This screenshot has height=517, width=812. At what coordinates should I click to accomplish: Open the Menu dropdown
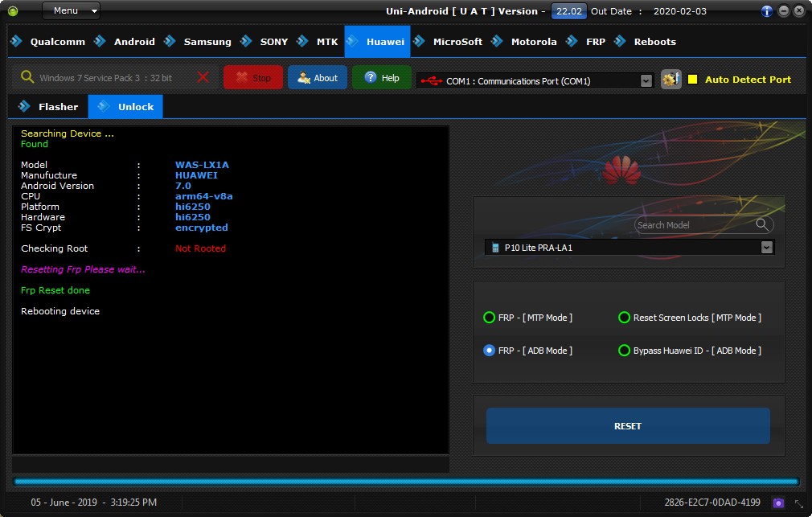(x=71, y=10)
